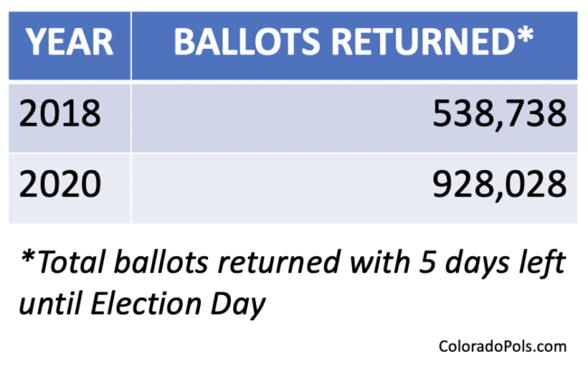Click the word Total in the footnote

pyautogui.click(x=66, y=263)
